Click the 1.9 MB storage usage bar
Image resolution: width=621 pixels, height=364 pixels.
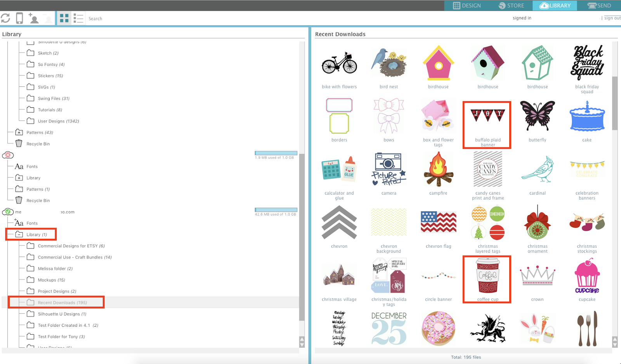[x=276, y=153]
